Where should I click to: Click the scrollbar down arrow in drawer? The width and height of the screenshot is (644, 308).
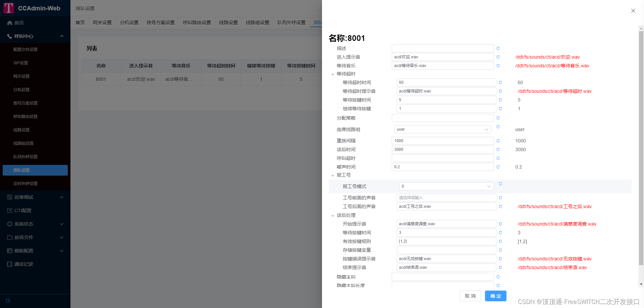click(x=641, y=284)
